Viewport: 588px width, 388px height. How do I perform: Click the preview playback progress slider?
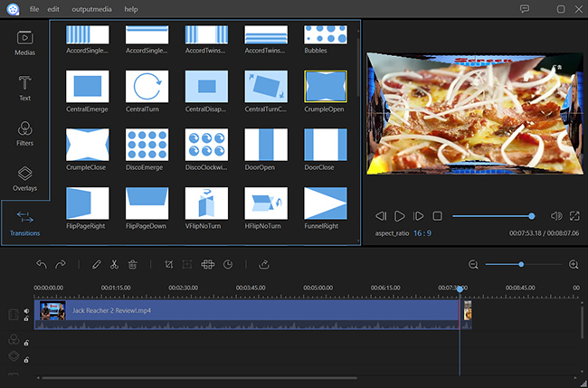(491, 216)
